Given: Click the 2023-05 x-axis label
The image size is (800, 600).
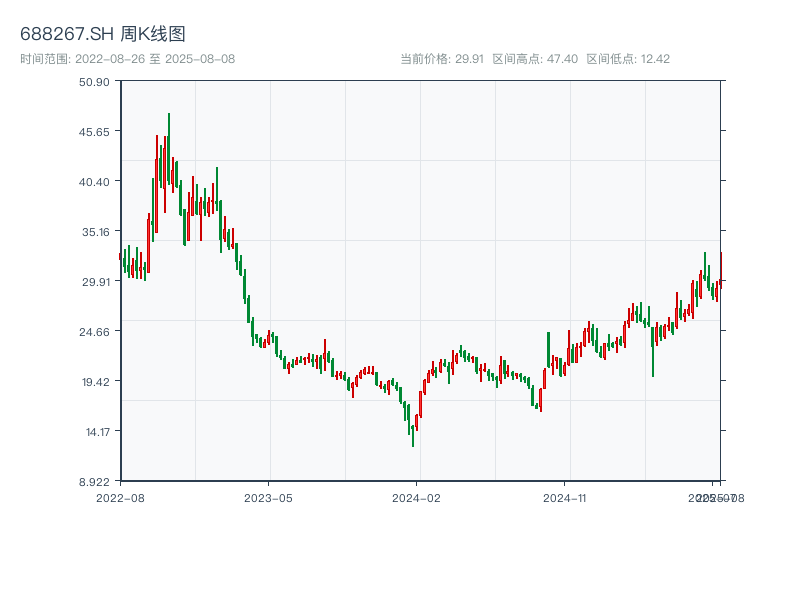Looking at the screenshot, I should 268,498.
